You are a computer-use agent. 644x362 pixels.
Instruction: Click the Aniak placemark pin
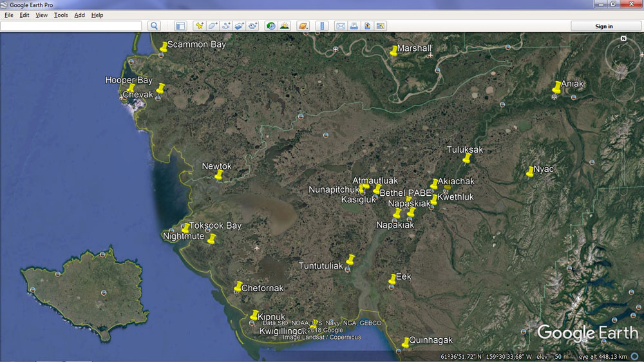pyautogui.click(x=556, y=87)
